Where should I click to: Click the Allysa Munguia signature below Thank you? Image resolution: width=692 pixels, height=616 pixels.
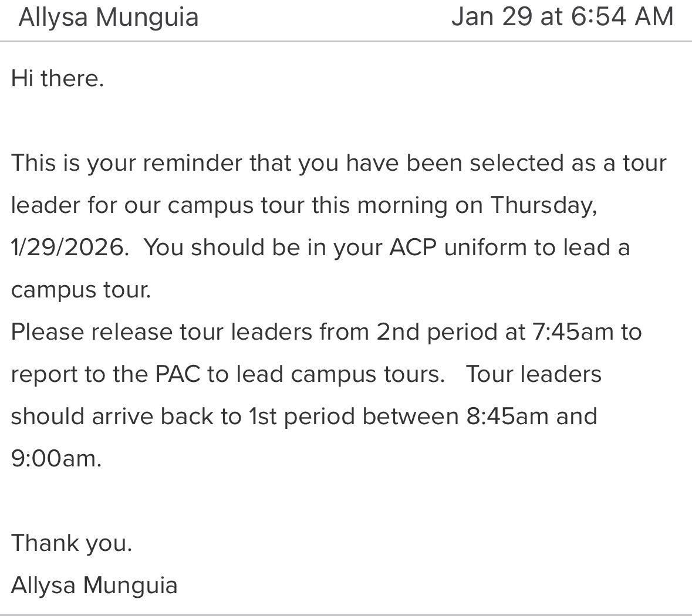[x=94, y=585]
